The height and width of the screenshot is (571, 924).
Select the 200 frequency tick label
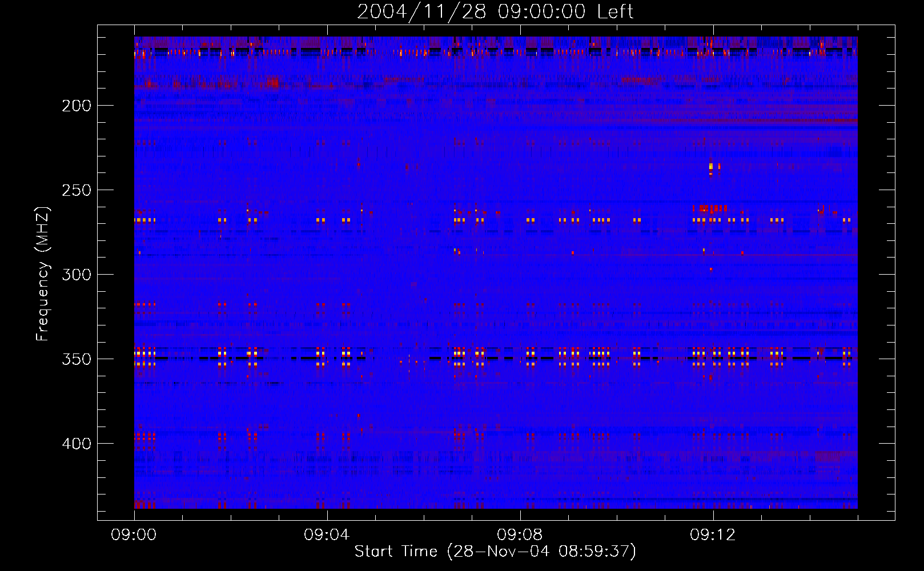point(77,106)
